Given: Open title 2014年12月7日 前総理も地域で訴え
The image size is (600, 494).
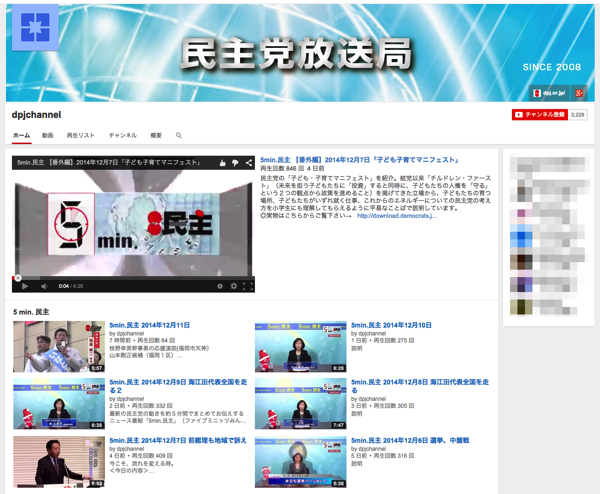Looking at the screenshot, I should pos(178,440).
